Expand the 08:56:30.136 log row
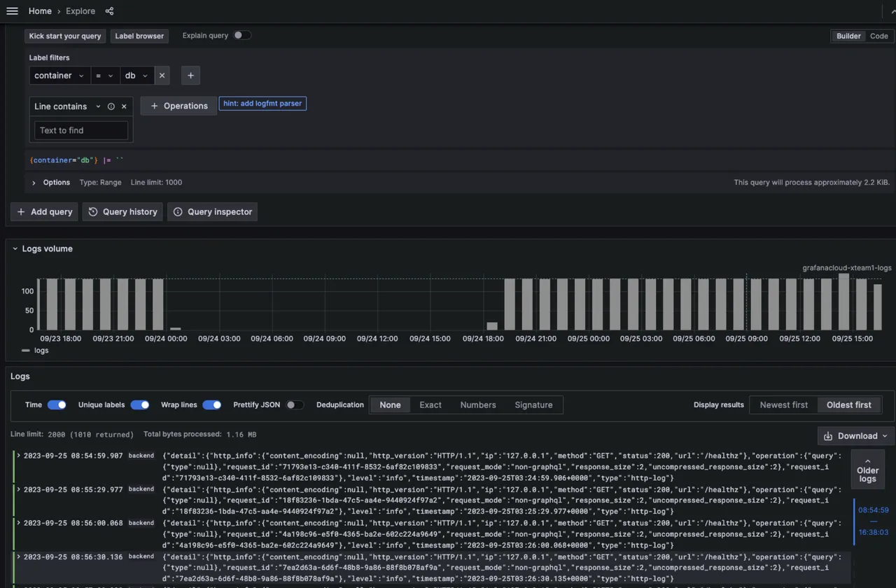 tap(19, 557)
